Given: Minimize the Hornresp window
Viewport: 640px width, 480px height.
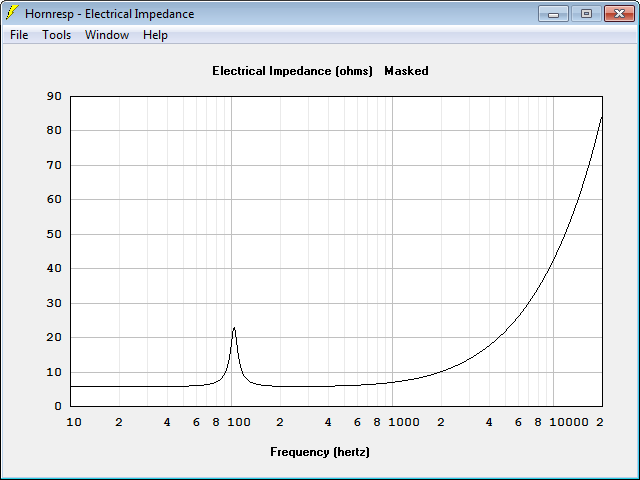Looking at the screenshot, I should tap(553, 14).
